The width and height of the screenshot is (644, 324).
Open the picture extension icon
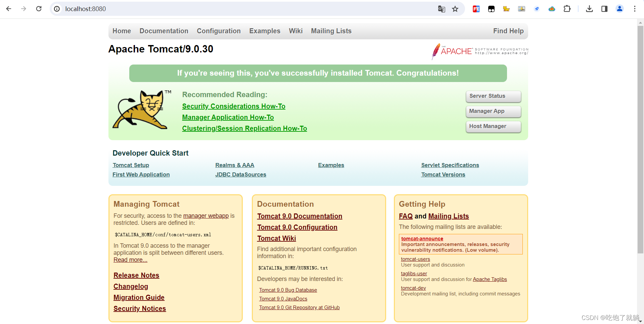pos(521,9)
